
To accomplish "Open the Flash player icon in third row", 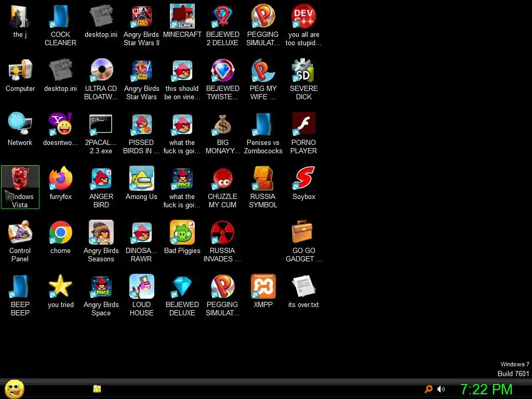I will 303,134.
